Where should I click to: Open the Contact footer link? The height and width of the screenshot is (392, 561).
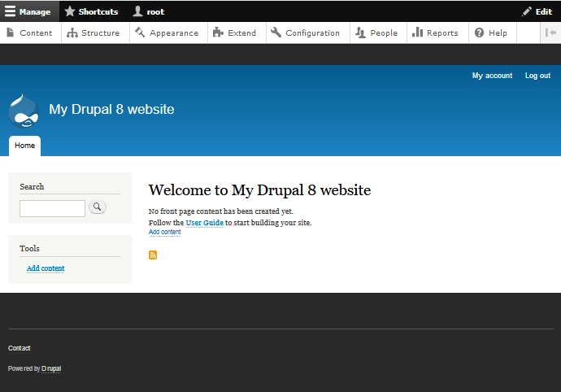(x=20, y=348)
